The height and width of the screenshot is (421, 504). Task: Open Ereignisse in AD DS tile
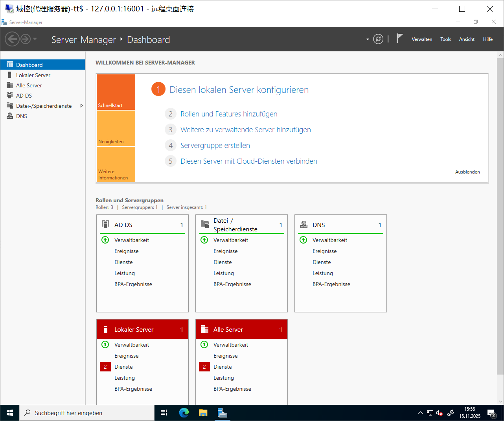(127, 251)
